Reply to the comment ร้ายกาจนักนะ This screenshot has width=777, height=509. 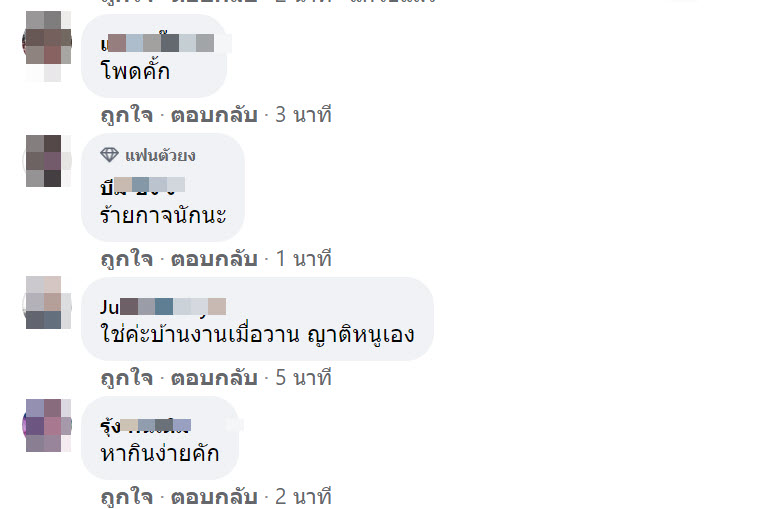click(x=214, y=259)
